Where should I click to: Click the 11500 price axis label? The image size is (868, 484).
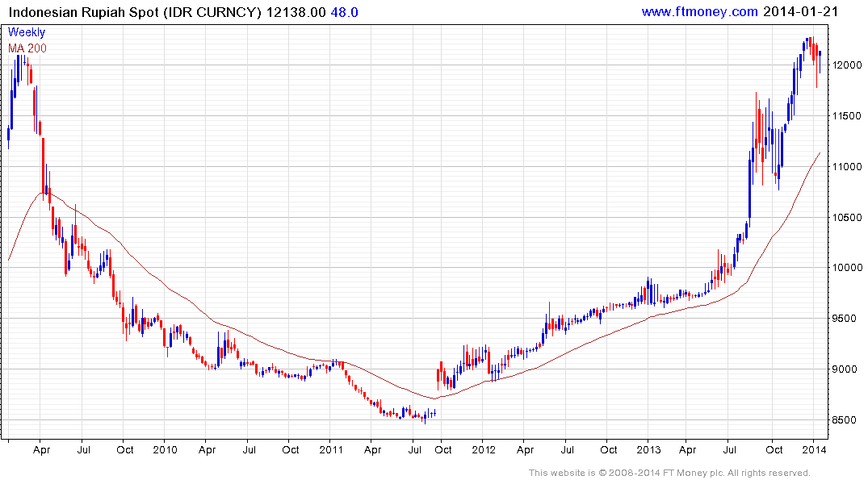click(x=846, y=115)
